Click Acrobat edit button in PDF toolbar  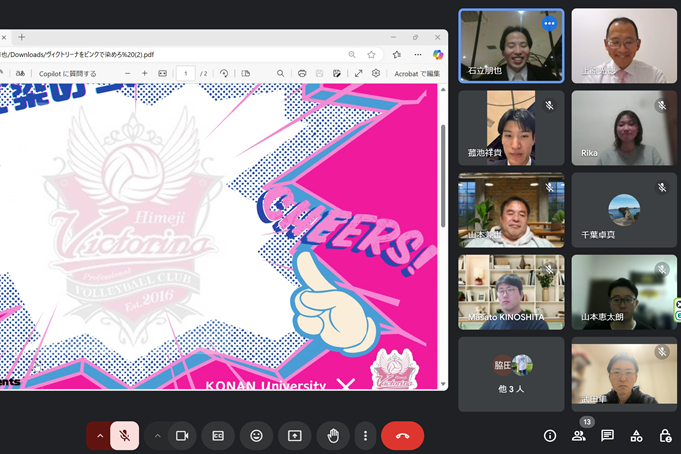click(416, 73)
